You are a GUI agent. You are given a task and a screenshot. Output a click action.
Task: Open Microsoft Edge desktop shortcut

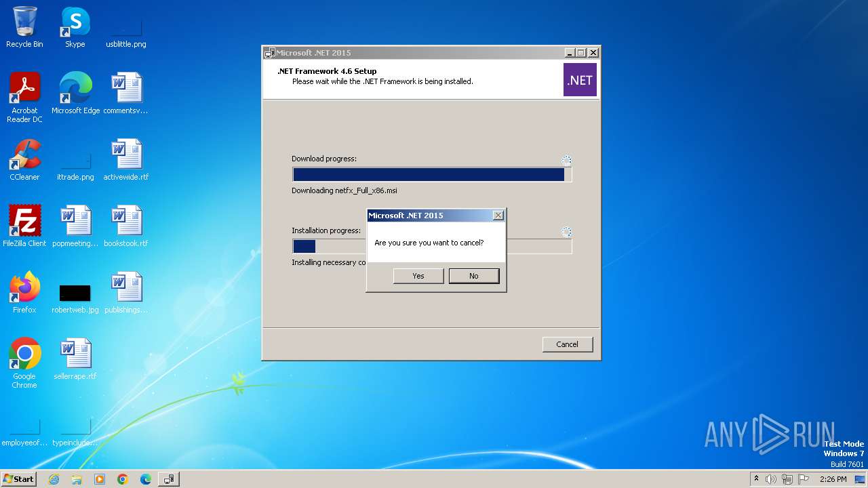click(x=75, y=94)
